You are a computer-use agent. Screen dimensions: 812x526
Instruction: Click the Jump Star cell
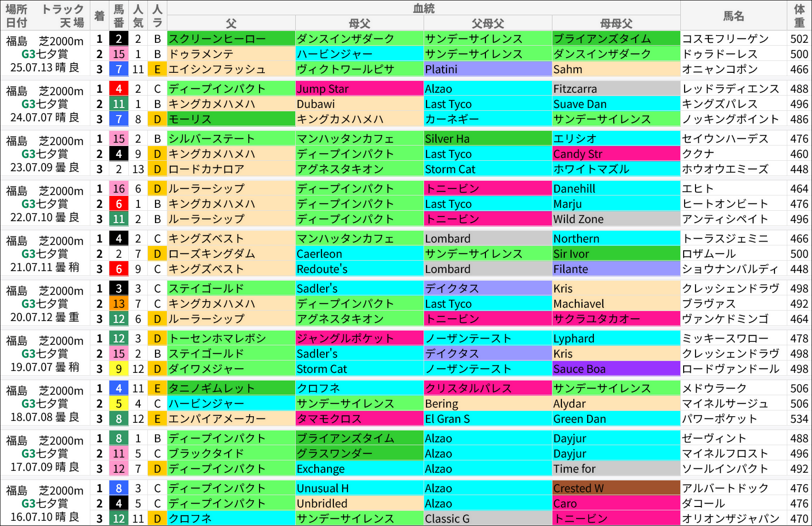359,88
